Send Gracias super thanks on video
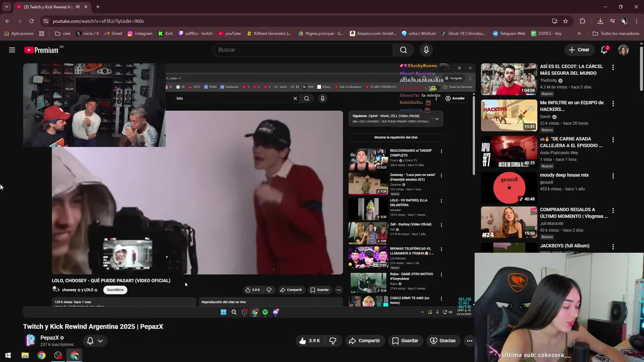This screenshot has height=362, width=644. tap(443, 340)
